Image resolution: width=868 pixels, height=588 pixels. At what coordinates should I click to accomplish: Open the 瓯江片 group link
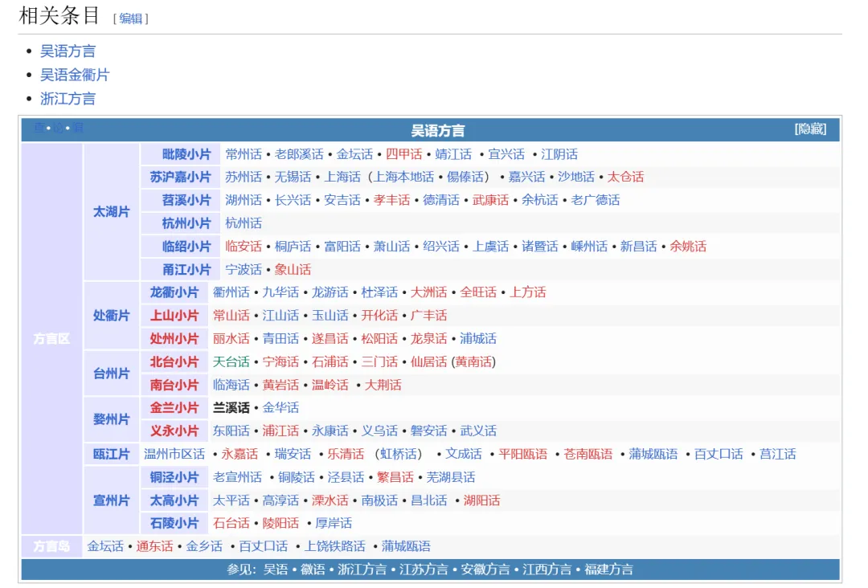[x=111, y=455]
